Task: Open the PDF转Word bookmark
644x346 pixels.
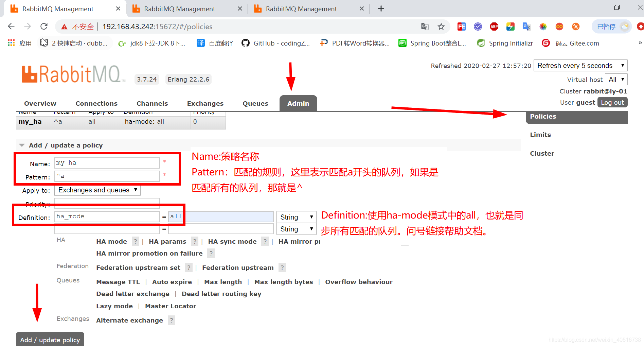Action: click(355, 43)
